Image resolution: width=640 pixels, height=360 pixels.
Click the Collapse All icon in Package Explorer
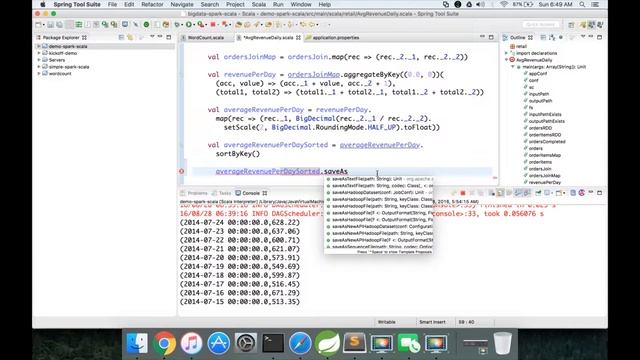pyautogui.click(x=121, y=37)
